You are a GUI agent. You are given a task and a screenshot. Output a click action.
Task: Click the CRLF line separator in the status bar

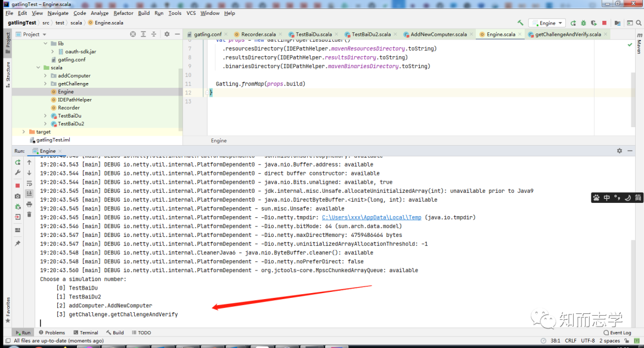click(x=571, y=341)
